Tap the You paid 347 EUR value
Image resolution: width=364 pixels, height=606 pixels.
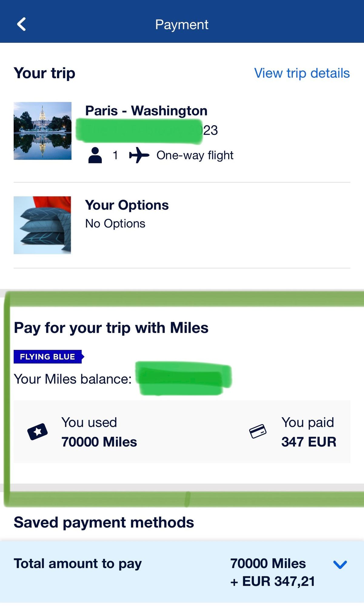click(x=309, y=442)
